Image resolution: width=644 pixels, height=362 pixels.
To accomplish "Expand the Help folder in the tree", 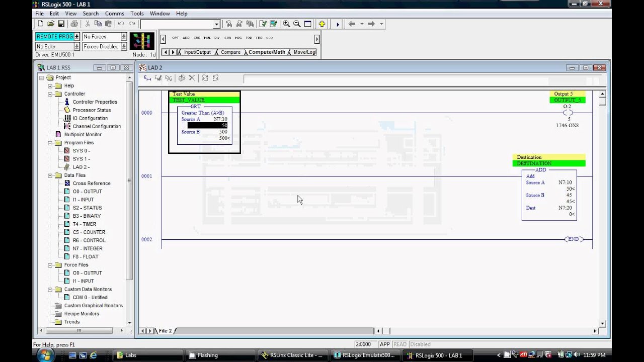I will (50, 85).
